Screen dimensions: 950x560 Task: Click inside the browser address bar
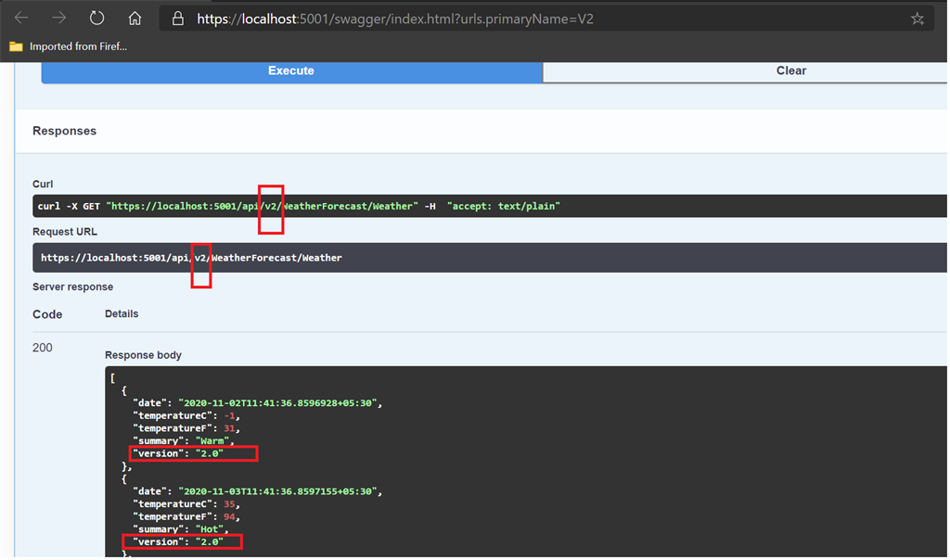point(464,18)
